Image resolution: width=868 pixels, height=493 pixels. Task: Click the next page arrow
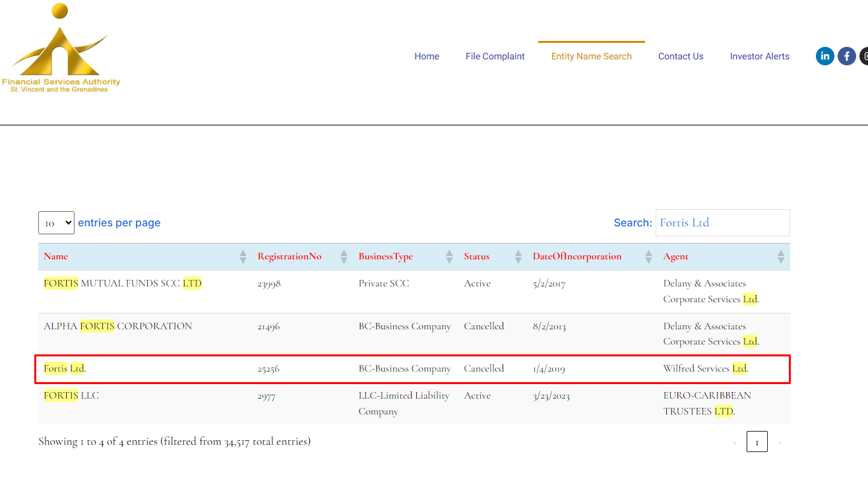(779, 442)
